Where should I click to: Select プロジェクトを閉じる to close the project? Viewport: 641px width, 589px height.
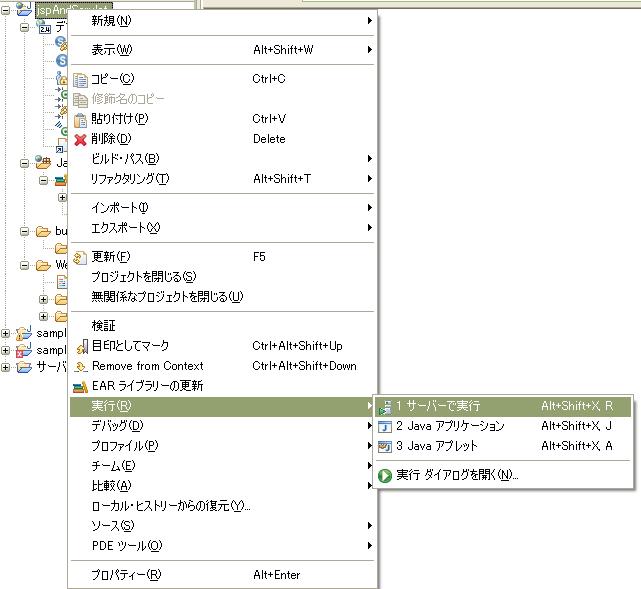[x=143, y=277]
